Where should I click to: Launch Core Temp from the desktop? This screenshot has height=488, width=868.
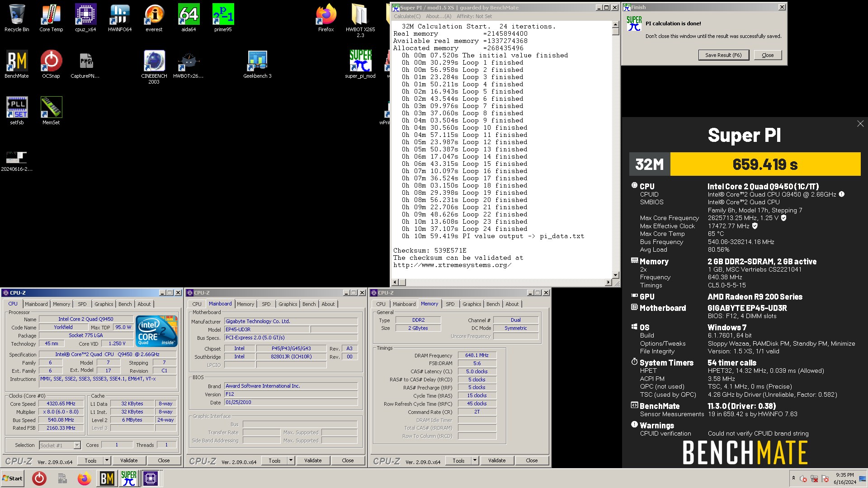pyautogui.click(x=51, y=18)
